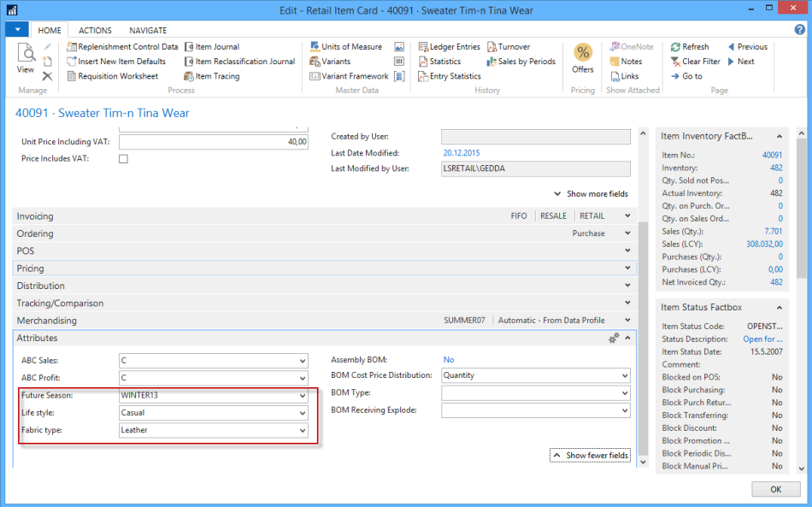Image resolution: width=812 pixels, height=507 pixels.
Task: Click the Unit Price Including VAT field
Action: pyautogui.click(x=213, y=142)
